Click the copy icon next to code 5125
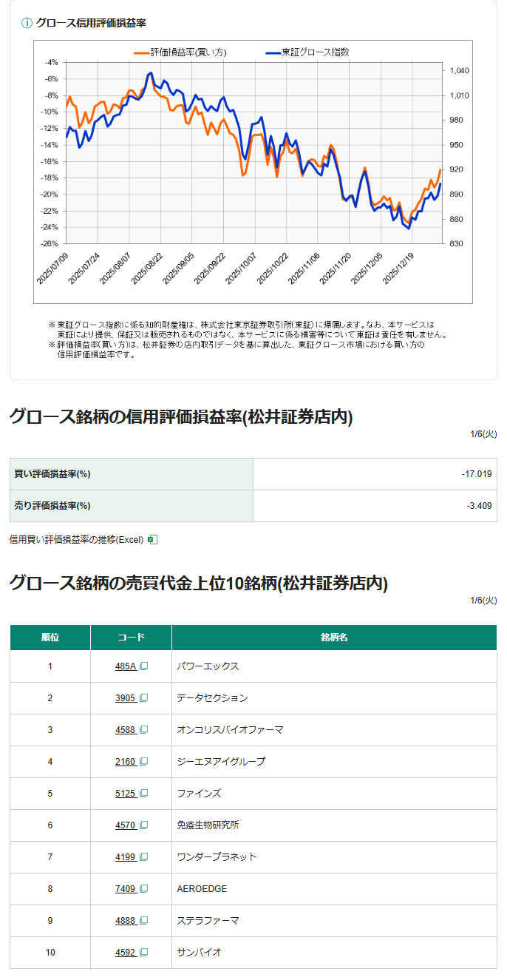 (144, 794)
